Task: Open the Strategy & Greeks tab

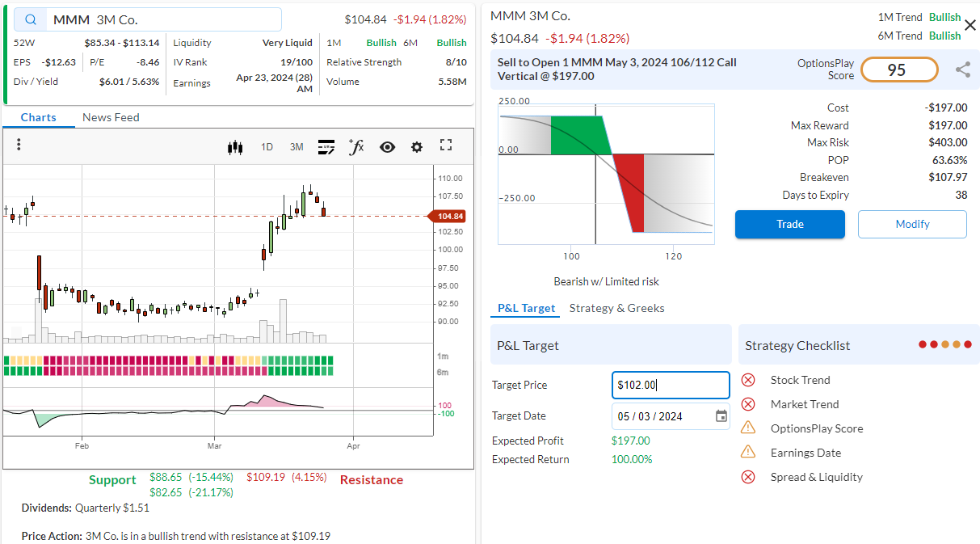Action: pos(616,308)
